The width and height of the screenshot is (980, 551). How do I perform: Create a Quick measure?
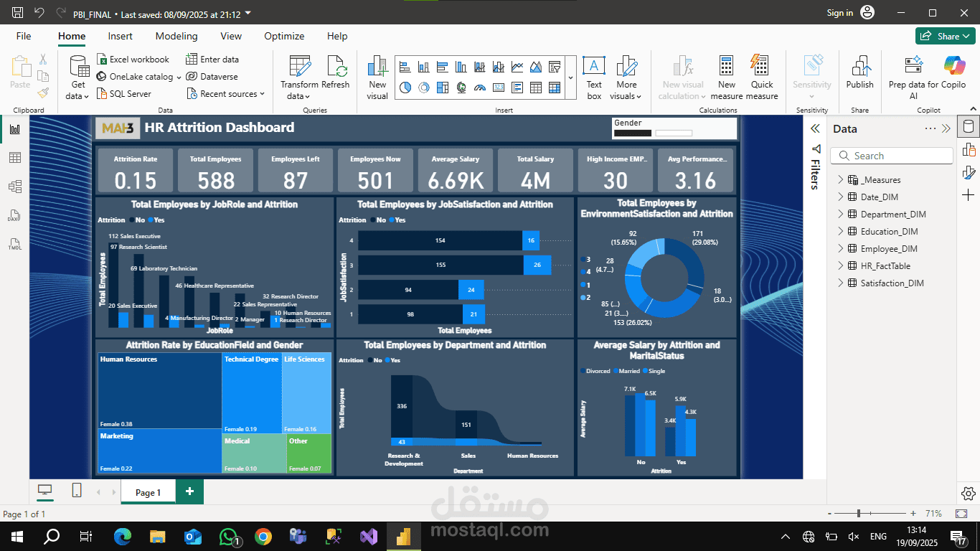coord(761,77)
